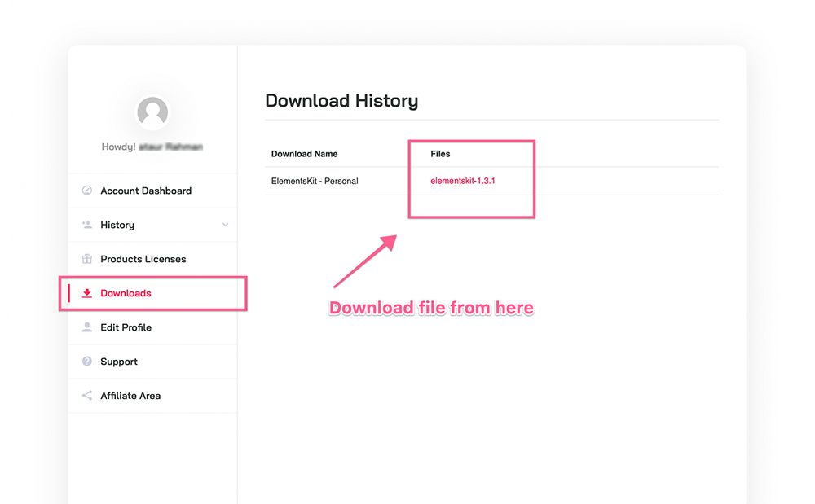Click the 'Download Name' column header
815x504 pixels.
(x=304, y=154)
